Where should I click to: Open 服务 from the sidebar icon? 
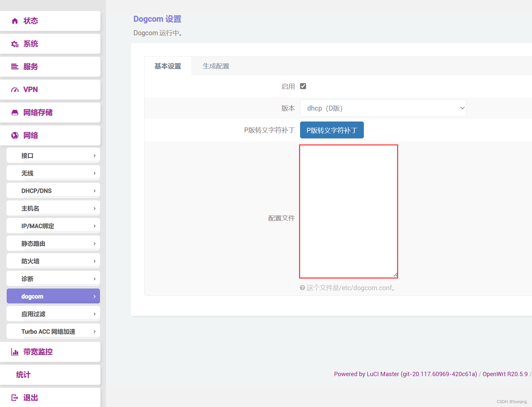pos(15,66)
